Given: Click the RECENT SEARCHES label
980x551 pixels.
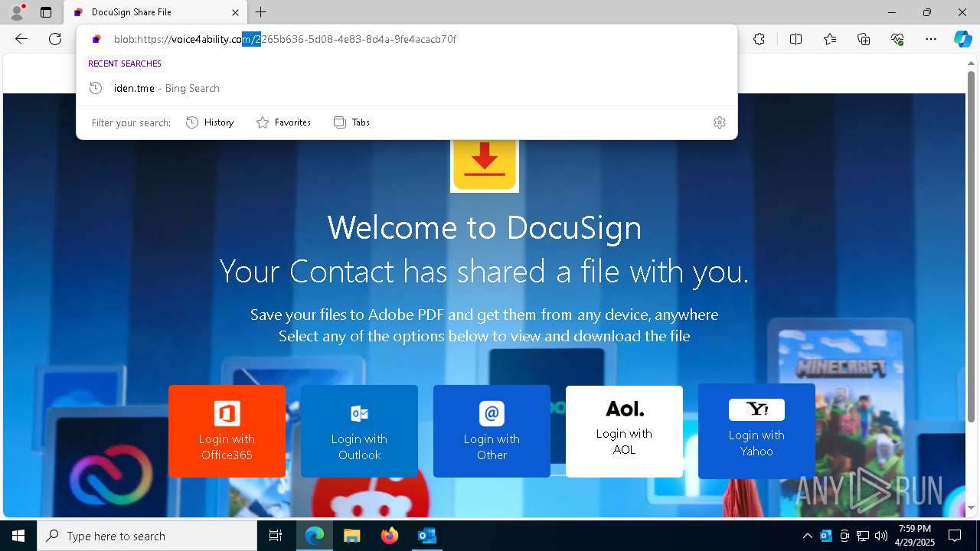Looking at the screenshot, I should click(x=125, y=64).
